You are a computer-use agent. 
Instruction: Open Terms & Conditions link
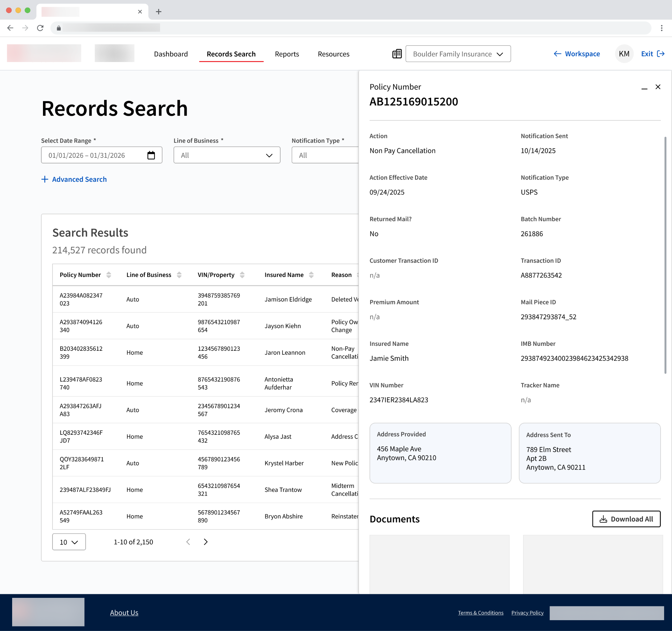point(480,613)
